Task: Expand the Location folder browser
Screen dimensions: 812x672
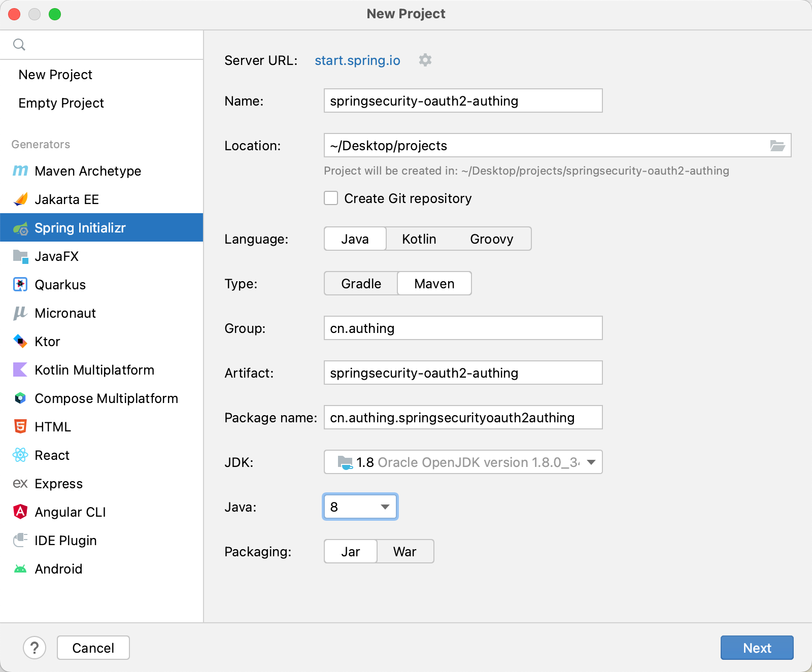Action: click(777, 146)
